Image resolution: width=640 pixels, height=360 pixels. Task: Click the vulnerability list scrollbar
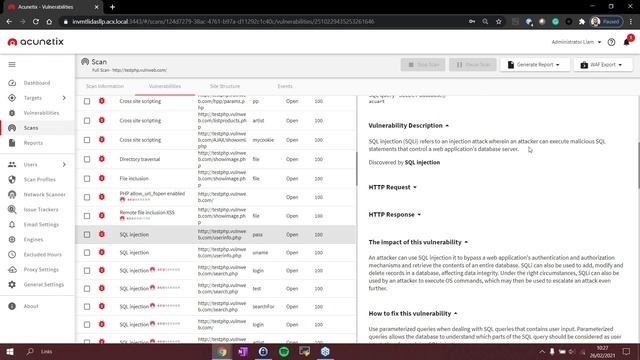click(356, 168)
